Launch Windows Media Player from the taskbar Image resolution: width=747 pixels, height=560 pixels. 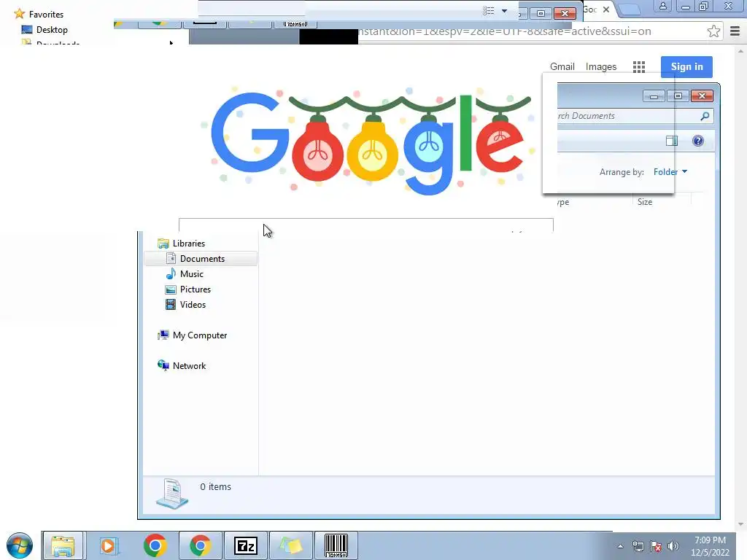point(109,545)
